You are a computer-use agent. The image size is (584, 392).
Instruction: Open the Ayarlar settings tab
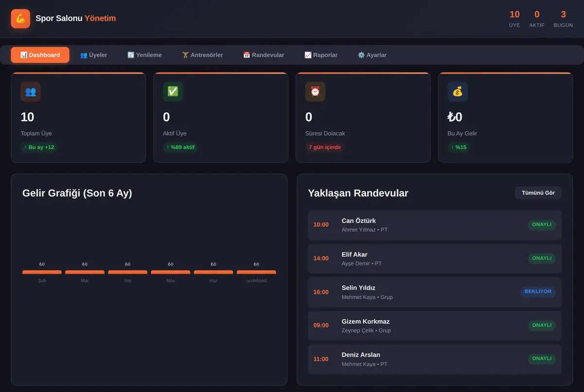pyautogui.click(x=372, y=55)
